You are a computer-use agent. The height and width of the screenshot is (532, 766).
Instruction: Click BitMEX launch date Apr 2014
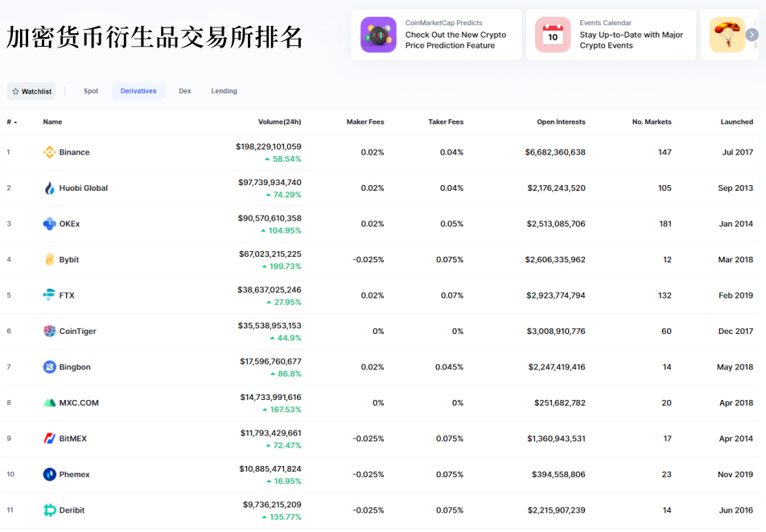(x=735, y=438)
